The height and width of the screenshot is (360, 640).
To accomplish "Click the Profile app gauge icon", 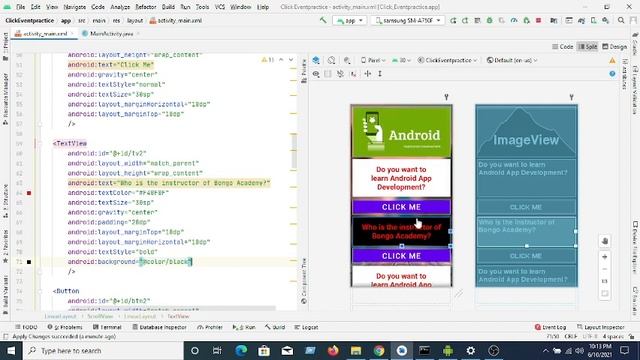I will point(514,20).
